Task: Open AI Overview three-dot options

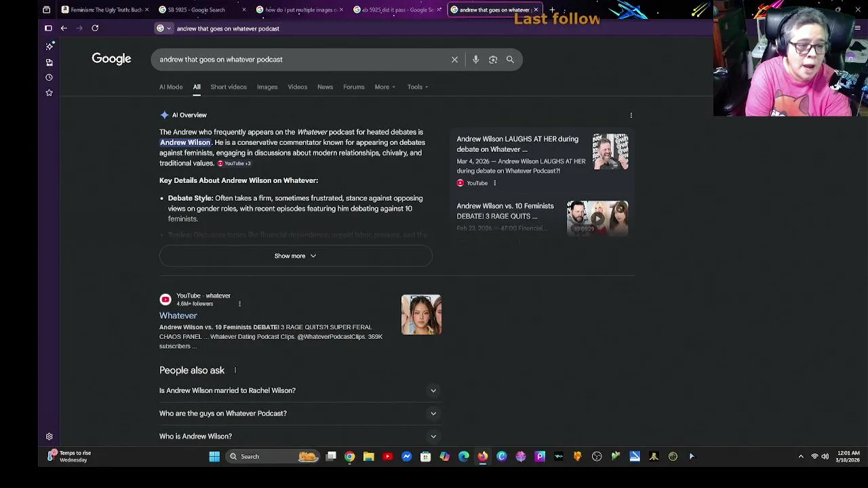Action: [x=631, y=115]
